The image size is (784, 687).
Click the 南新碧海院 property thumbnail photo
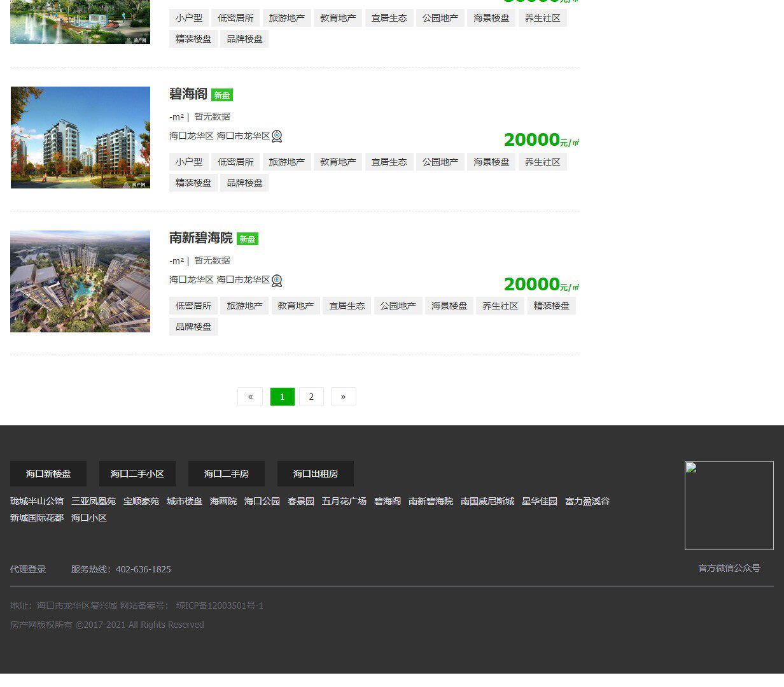coord(80,281)
